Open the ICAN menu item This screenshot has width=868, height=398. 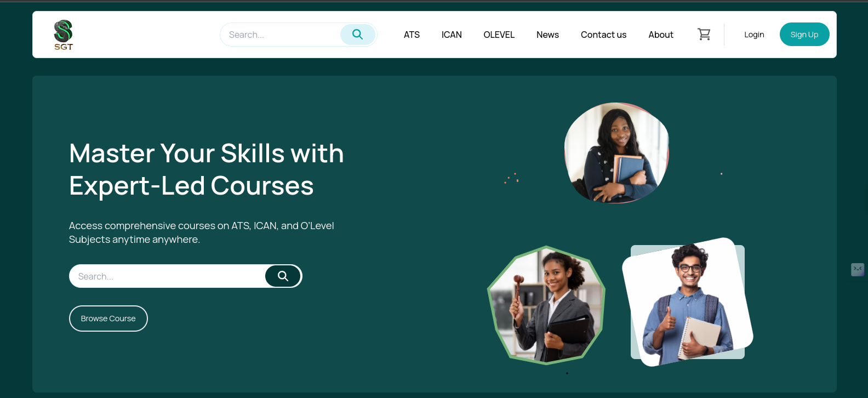pyautogui.click(x=452, y=35)
